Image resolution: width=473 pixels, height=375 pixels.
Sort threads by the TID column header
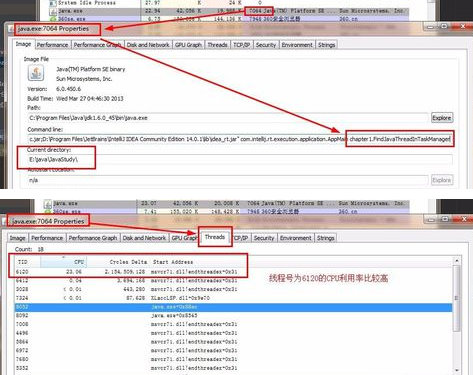tap(28, 262)
